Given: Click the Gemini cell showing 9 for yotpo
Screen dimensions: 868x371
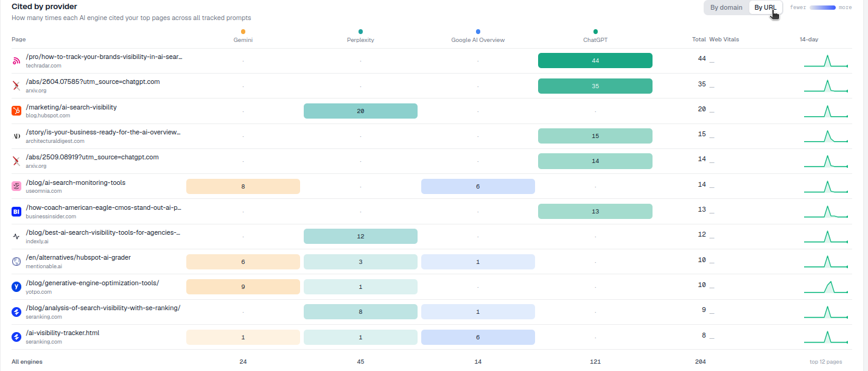Looking at the screenshot, I should tap(243, 286).
